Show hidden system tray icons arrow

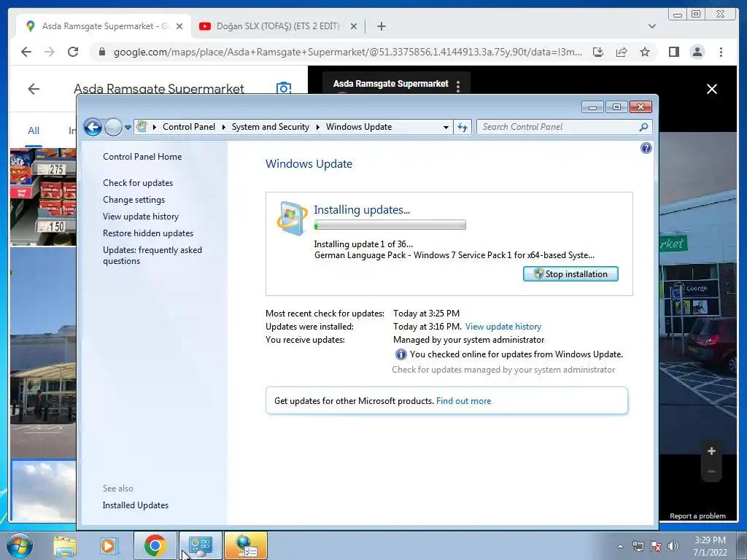click(x=620, y=546)
